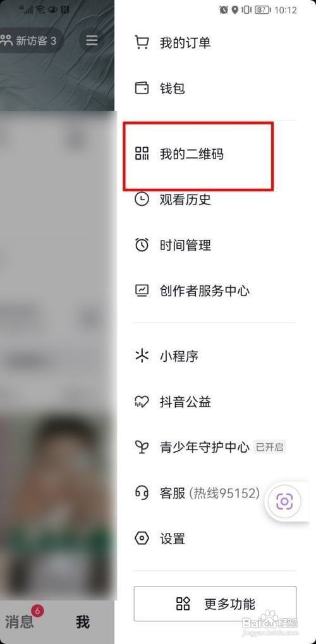316x644 pixels.
Task: Tap the monitor icon for 创作者服务中心
Action: coord(142,291)
